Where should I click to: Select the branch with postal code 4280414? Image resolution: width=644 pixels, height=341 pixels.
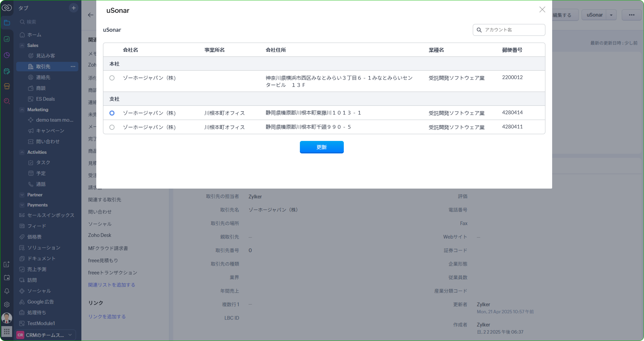112,113
